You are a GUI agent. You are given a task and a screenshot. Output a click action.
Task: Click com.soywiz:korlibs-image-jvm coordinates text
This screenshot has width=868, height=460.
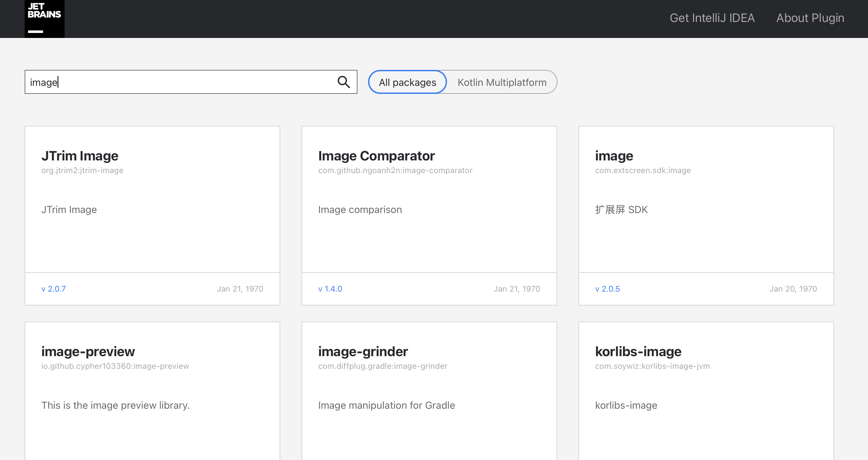(x=652, y=366)
